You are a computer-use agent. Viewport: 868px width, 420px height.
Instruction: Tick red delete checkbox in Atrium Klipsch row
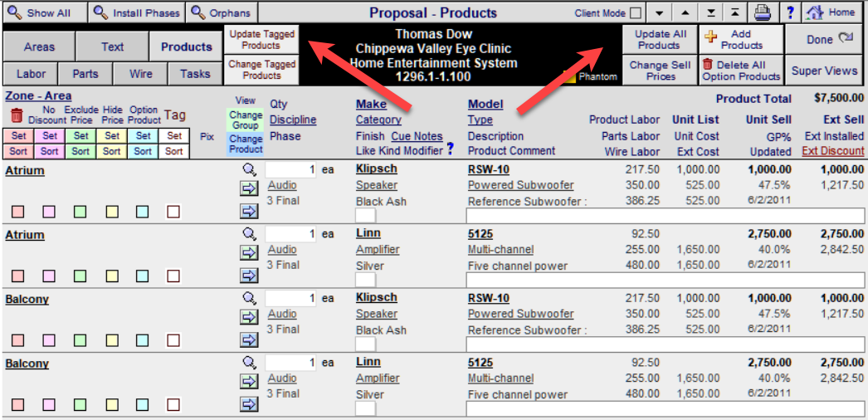click(x=17, y=212)
